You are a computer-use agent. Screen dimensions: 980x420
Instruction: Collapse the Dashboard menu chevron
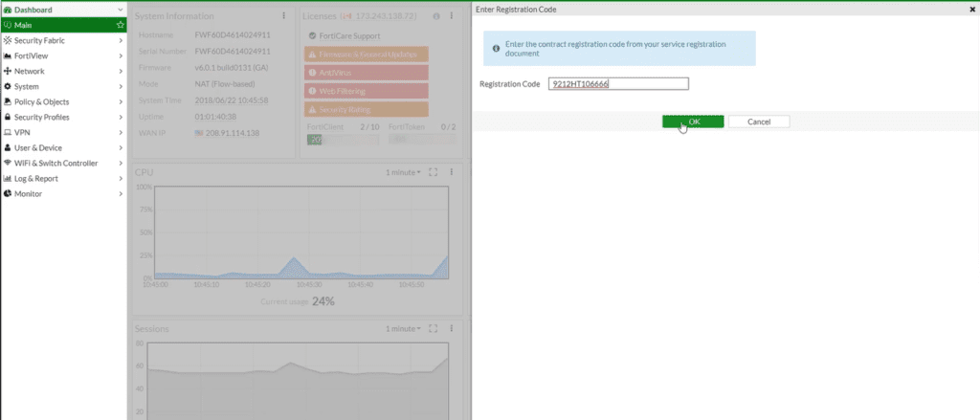(121, 10)
